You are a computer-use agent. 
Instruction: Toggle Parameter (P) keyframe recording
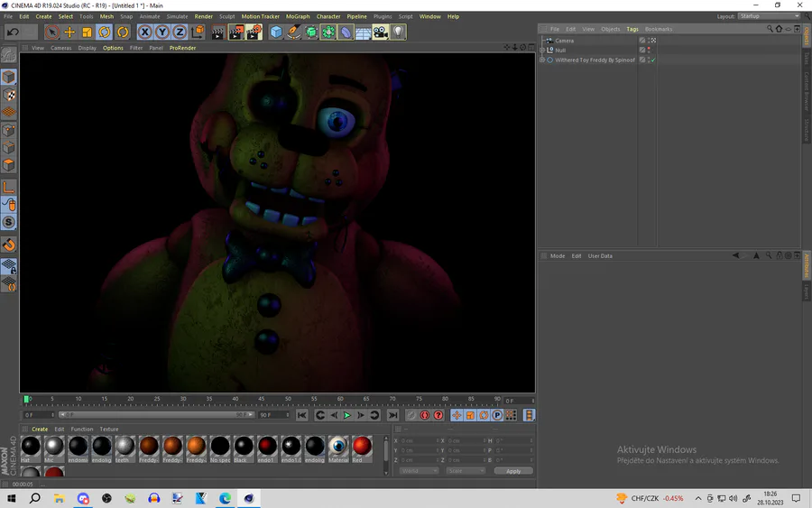497,415
